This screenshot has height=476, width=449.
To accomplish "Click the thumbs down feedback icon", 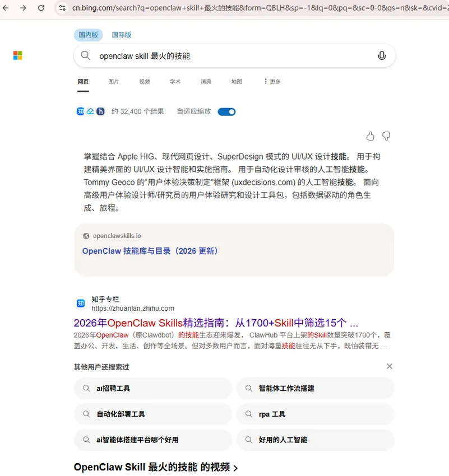I will (x=386, y=136).
